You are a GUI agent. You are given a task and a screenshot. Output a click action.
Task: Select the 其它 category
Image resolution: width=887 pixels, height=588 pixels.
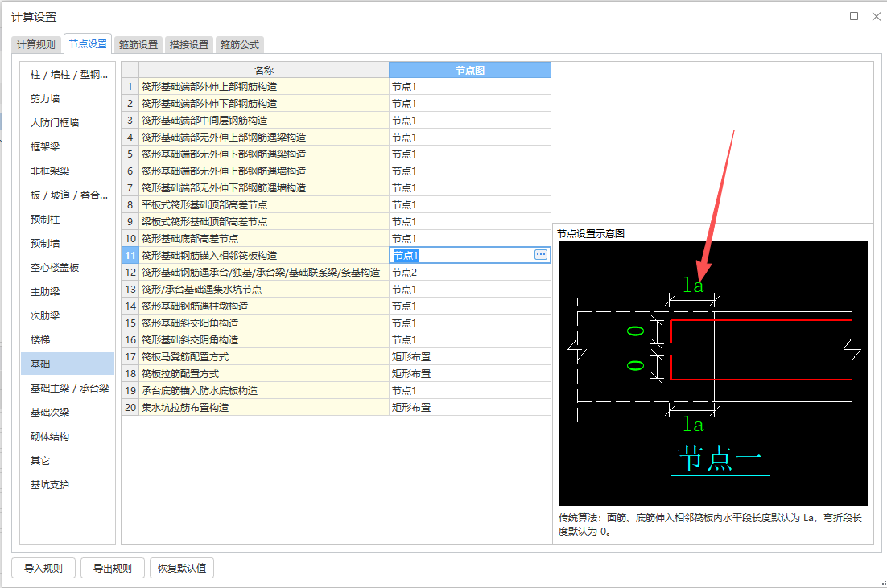tap(68, 461)
